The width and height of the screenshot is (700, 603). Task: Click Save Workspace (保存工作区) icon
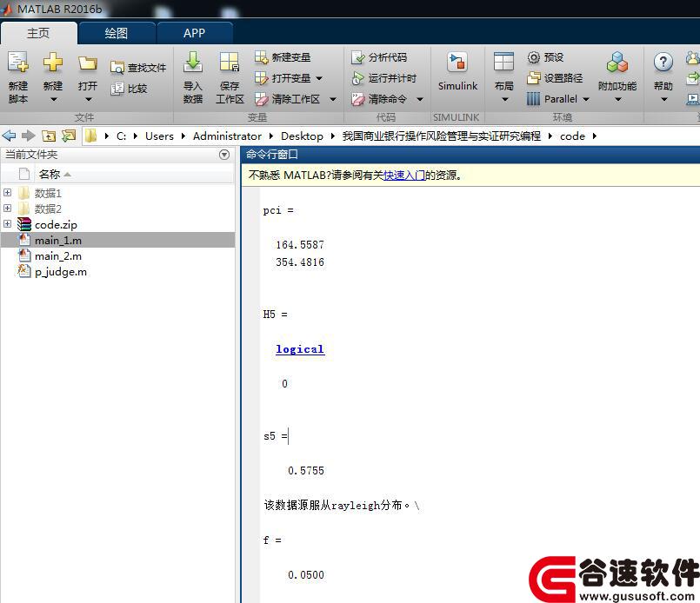tap(230, 63)
